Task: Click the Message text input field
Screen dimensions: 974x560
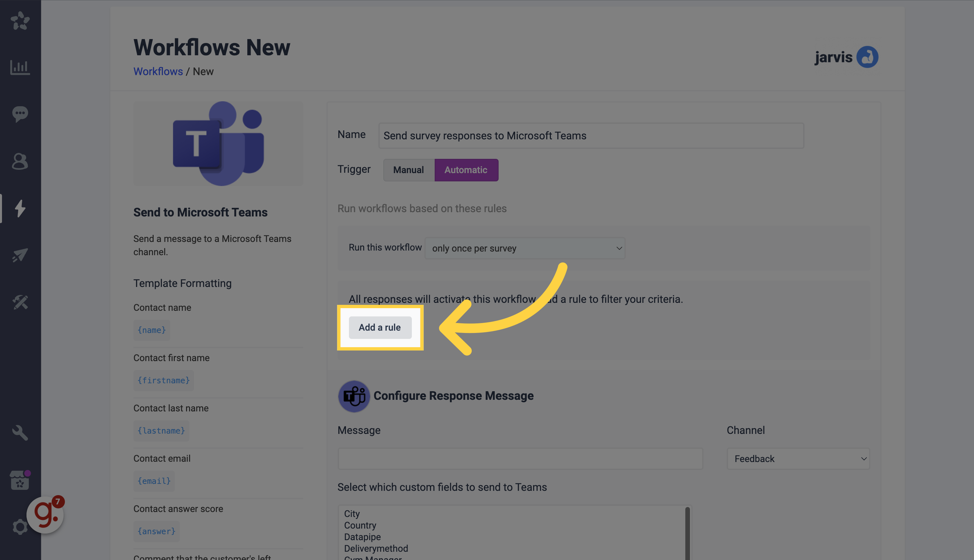Action: 520,458
